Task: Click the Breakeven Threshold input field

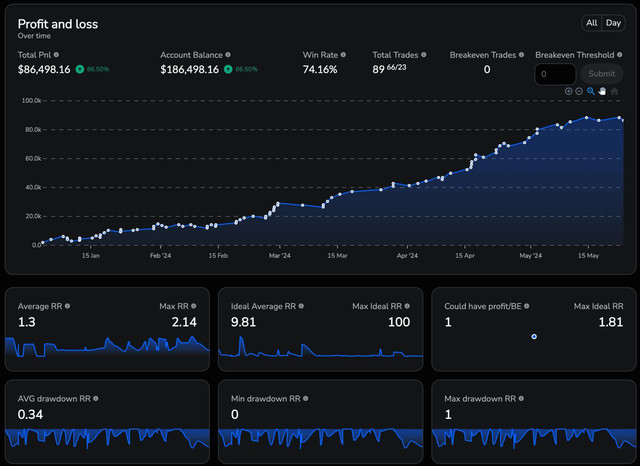Action: 555,74
